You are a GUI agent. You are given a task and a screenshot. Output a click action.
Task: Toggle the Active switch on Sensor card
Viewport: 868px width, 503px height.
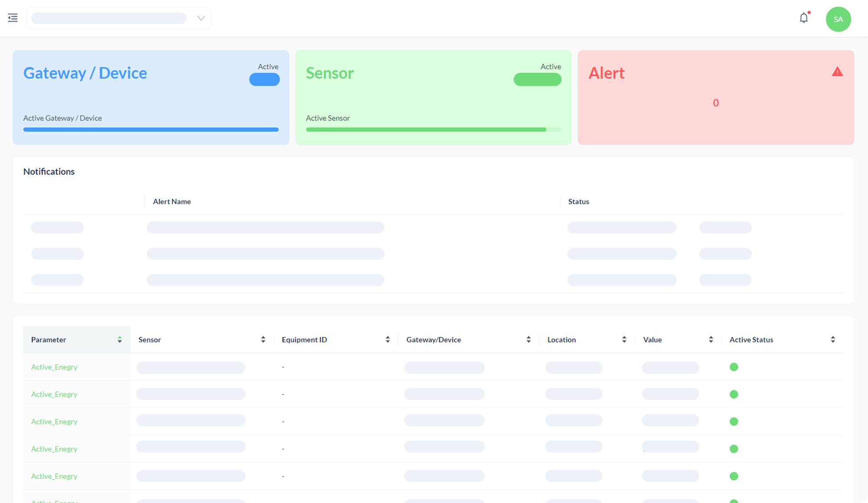tap(537, 79)
